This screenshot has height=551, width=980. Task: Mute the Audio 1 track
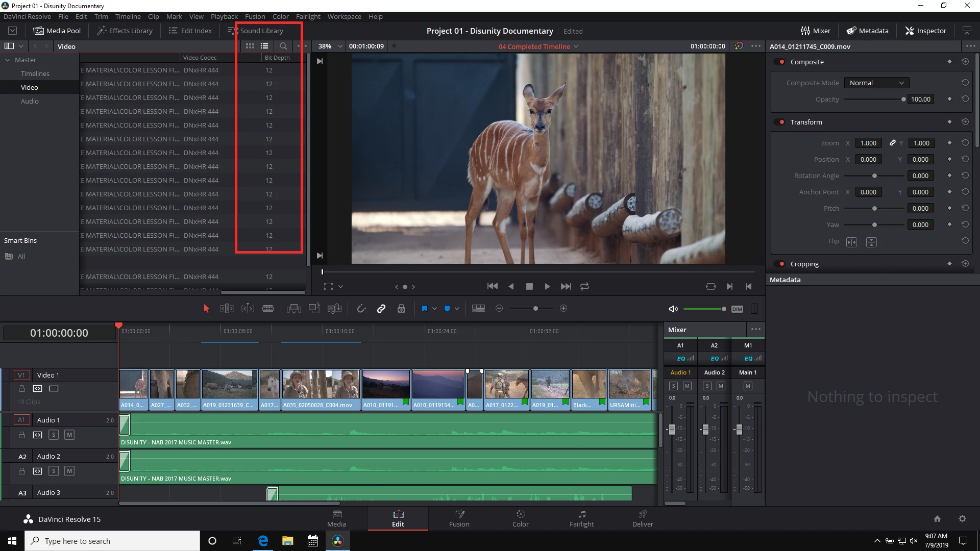(x=70, y=435)
